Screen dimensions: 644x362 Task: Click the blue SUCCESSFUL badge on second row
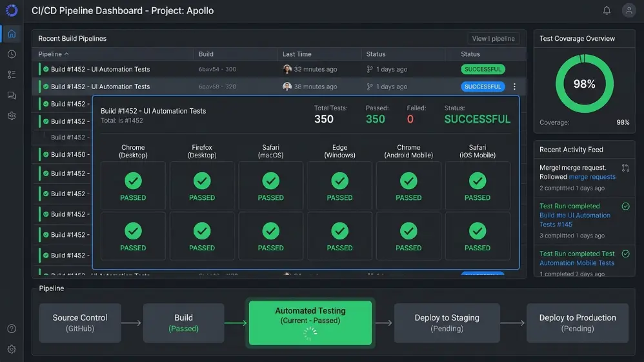(483, 86)
